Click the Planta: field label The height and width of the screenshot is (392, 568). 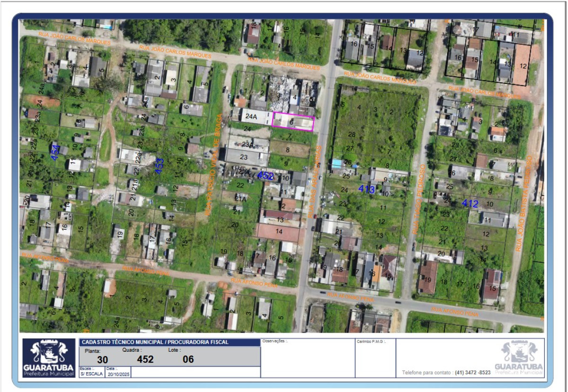92,351
